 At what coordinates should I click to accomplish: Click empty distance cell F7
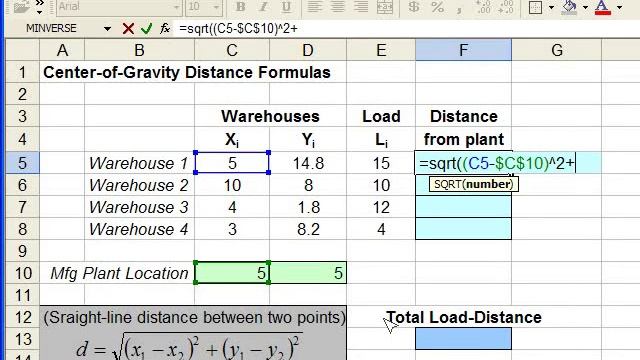click(463, 207)
